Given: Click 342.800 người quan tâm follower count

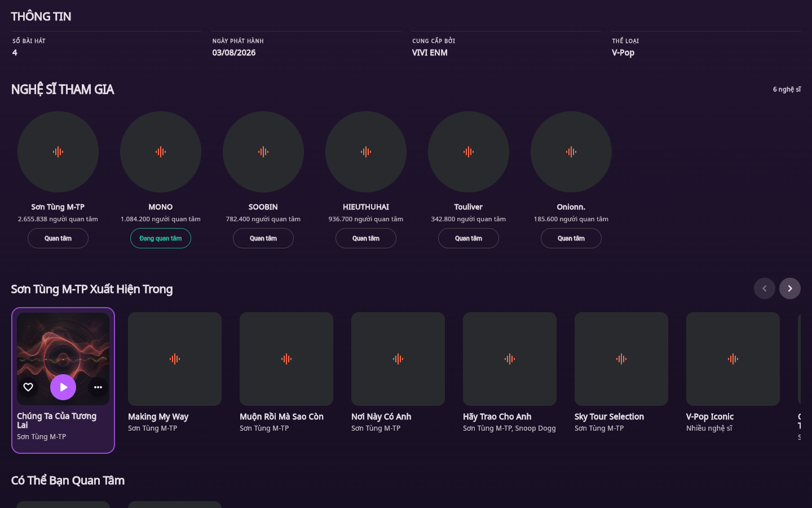Looking at the screenshot, I should tap(469, 219).
